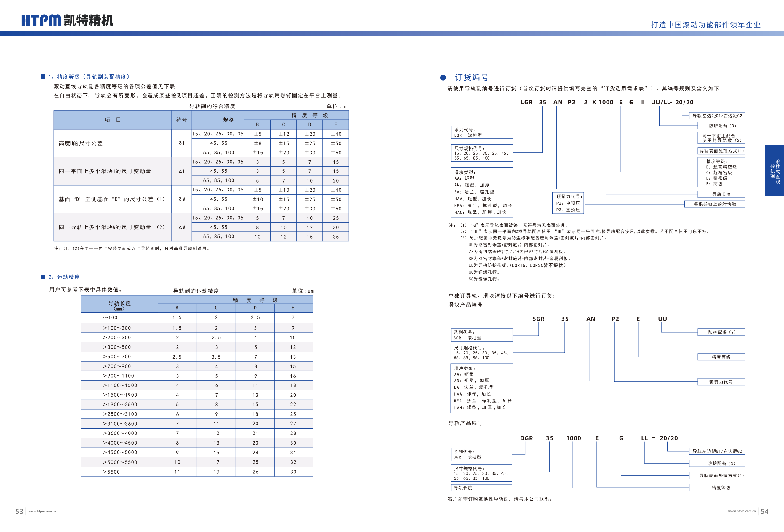Image resolution: width=784 pixels, height=532 pixels.
Task: Click the 系列代号 DGR 滚柱型 box
Action: 481,454
